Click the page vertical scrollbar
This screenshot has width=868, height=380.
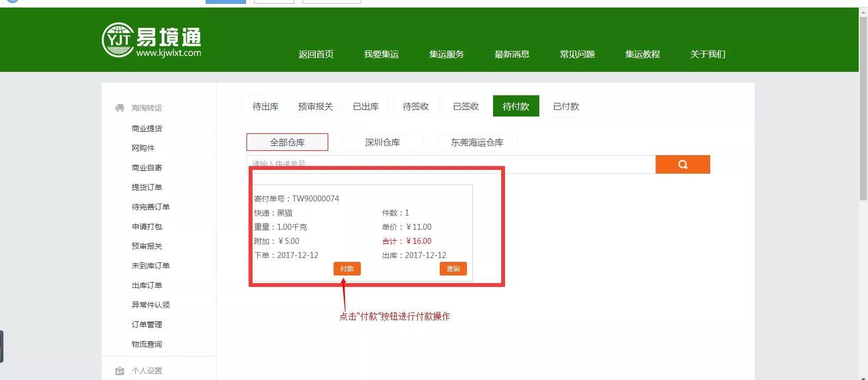tap(863, 109)
